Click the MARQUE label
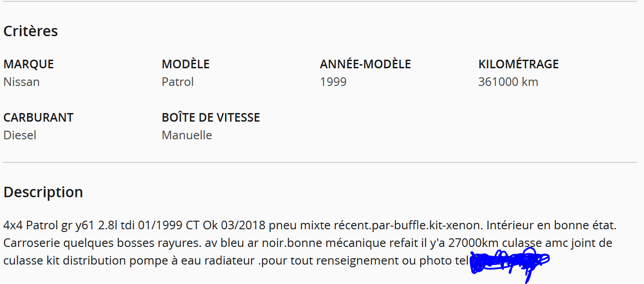Image resolution: width=644 pixels, height=284 pixels. pos(28,64)
